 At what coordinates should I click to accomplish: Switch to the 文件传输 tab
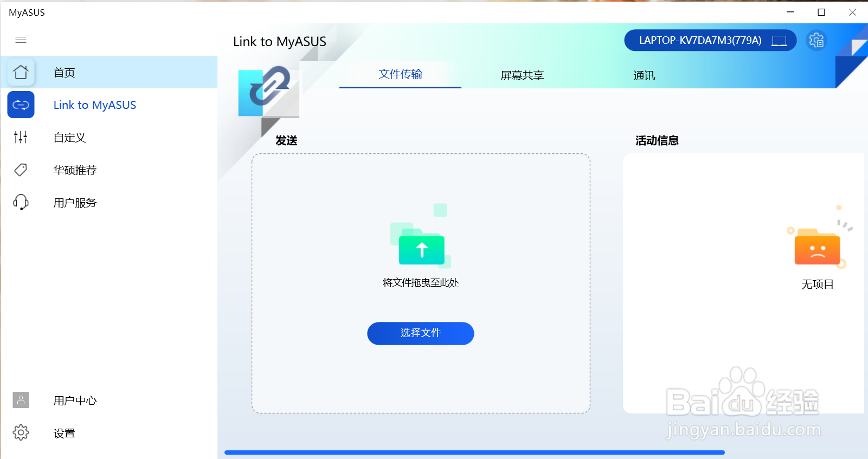tap(400, 74)
